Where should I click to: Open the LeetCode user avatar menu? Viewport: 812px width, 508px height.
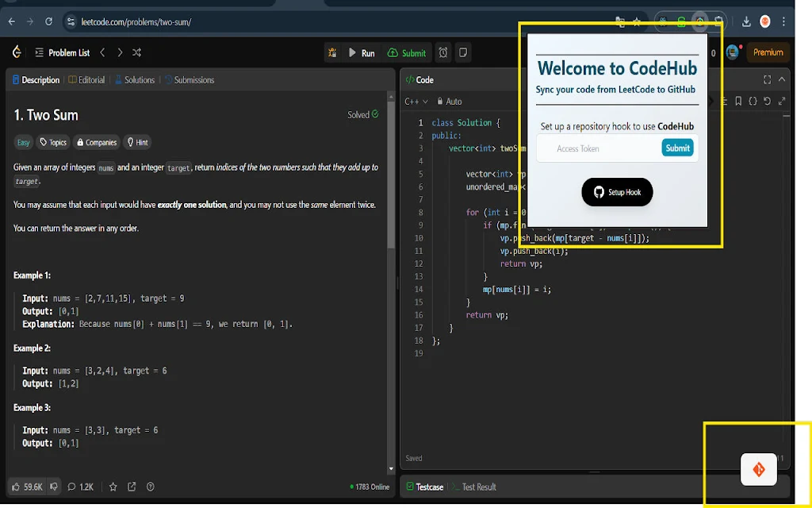[732, 52]
